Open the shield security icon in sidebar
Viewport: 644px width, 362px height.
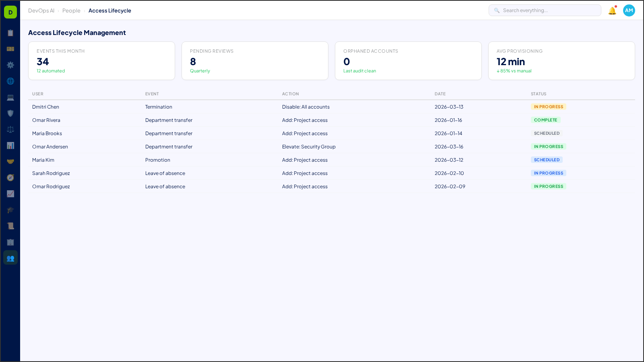click(10, 113)
